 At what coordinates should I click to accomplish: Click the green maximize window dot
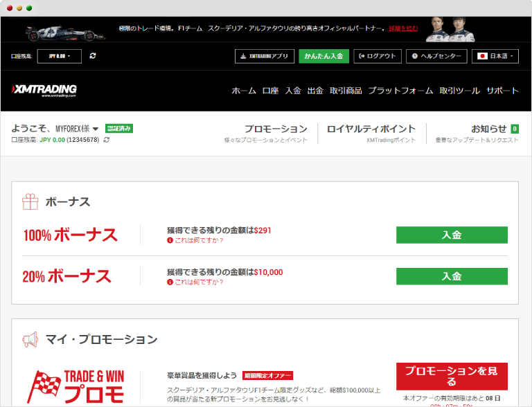(x=29, y=8)
